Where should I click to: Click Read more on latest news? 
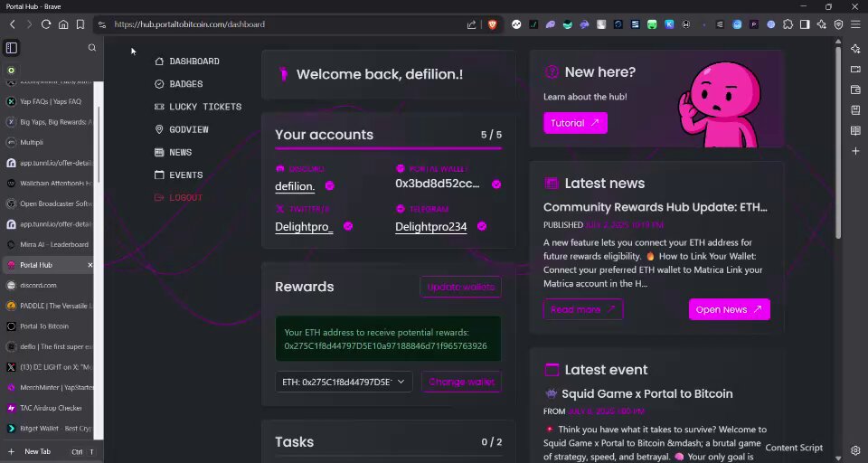click(x=583, y=309)
